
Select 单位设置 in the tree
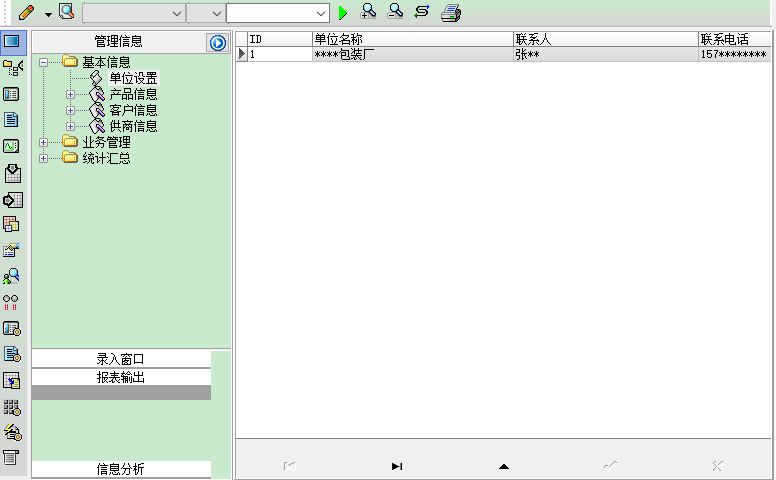pos(133,78)
